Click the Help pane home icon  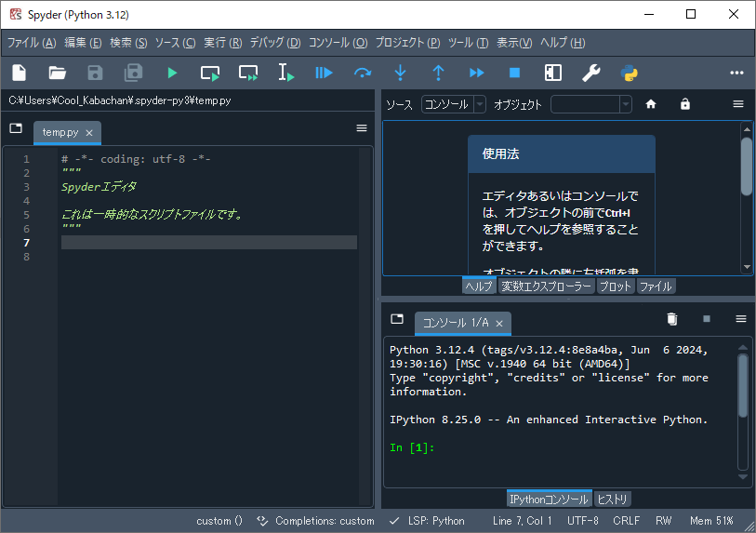651,105
